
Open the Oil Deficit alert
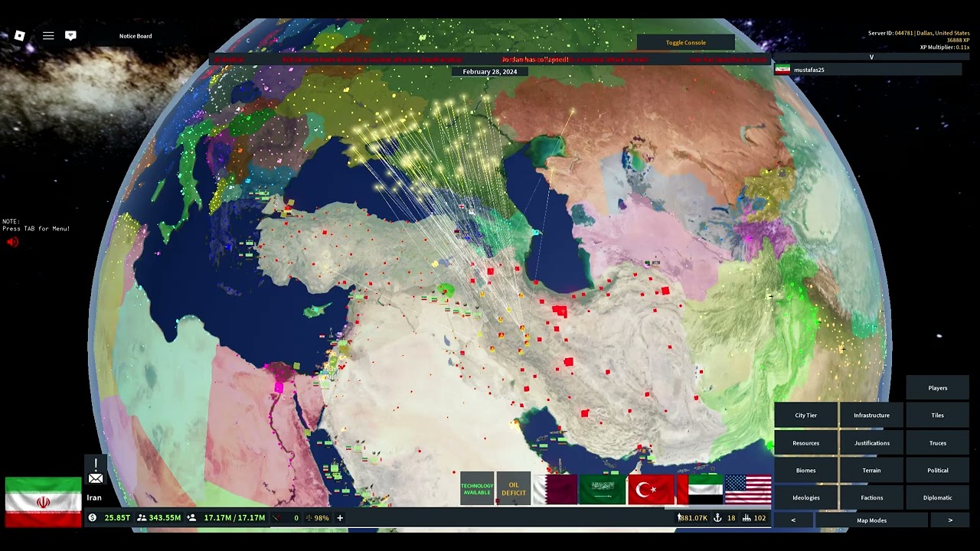(514, 489)
